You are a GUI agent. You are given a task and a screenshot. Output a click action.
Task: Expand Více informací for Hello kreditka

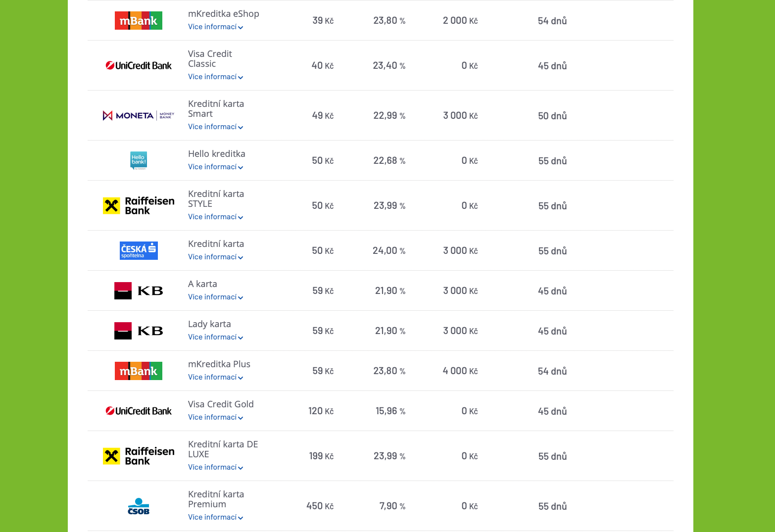coord(215,167)
